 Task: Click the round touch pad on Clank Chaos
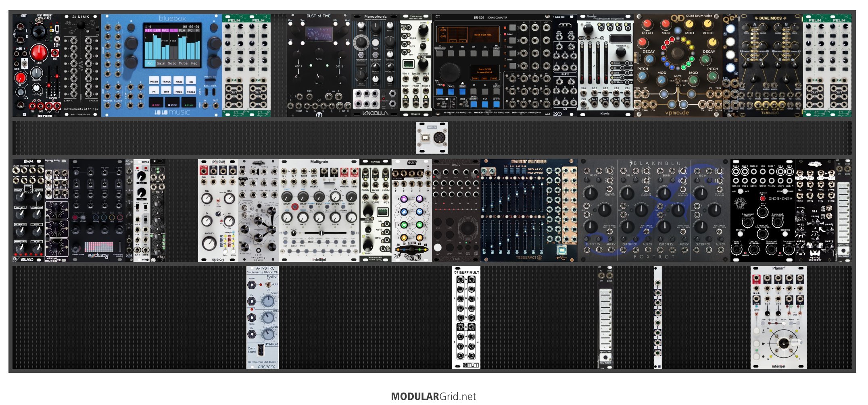(x=467, y=228)
